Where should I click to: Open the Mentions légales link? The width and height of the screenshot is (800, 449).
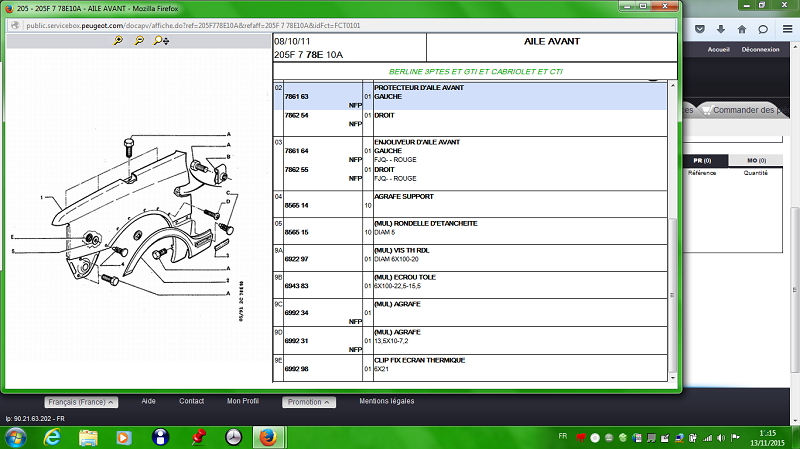click(x=387, y=401)
